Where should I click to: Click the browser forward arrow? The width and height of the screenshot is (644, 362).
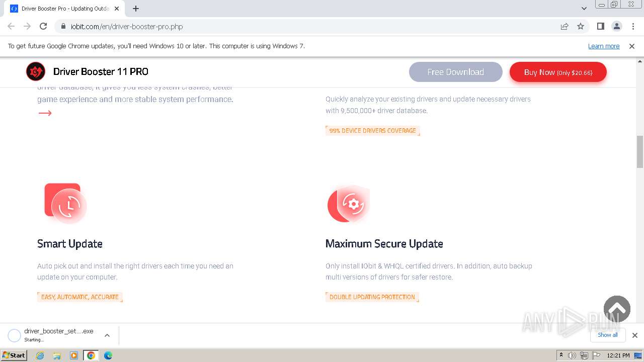[x=27, y=27]
